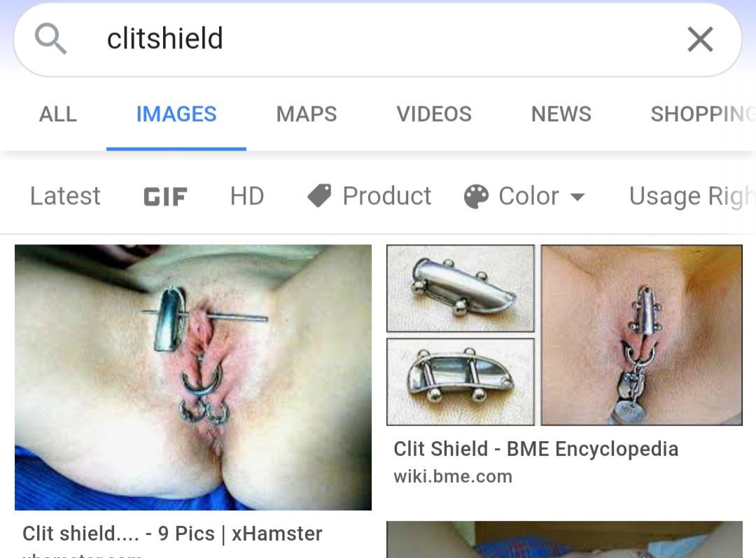Click the wiki.bme.com source link

click(453, 477)
